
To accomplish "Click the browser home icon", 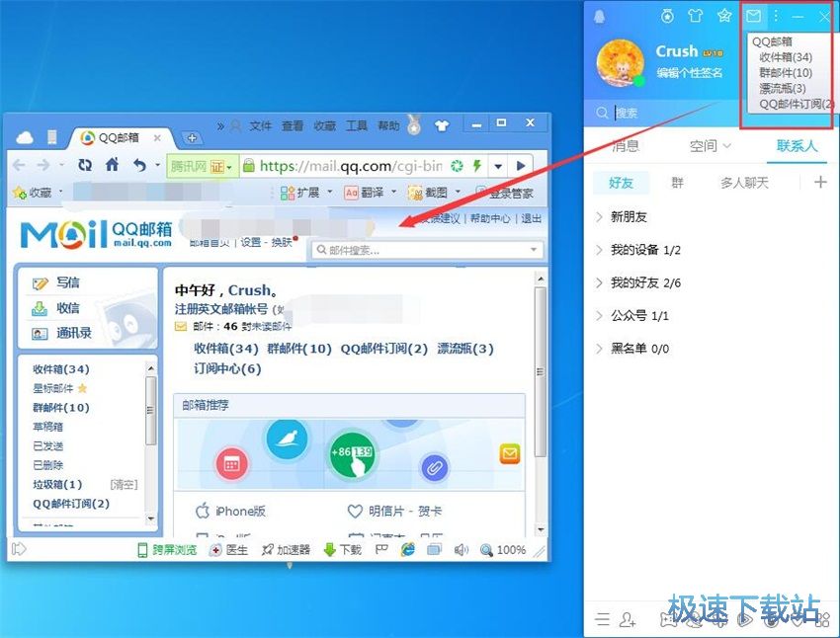I will click(x=112, y=164).
